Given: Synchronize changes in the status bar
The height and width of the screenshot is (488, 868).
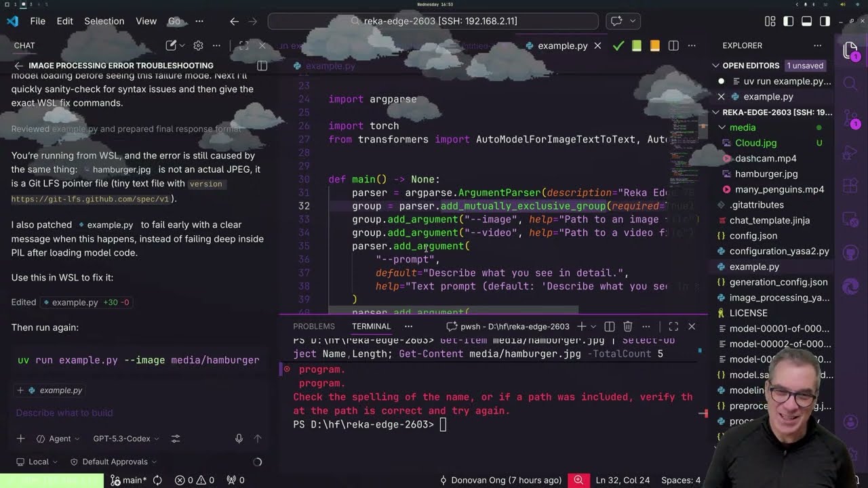Looking at the screenshot, I should (157, 480).
